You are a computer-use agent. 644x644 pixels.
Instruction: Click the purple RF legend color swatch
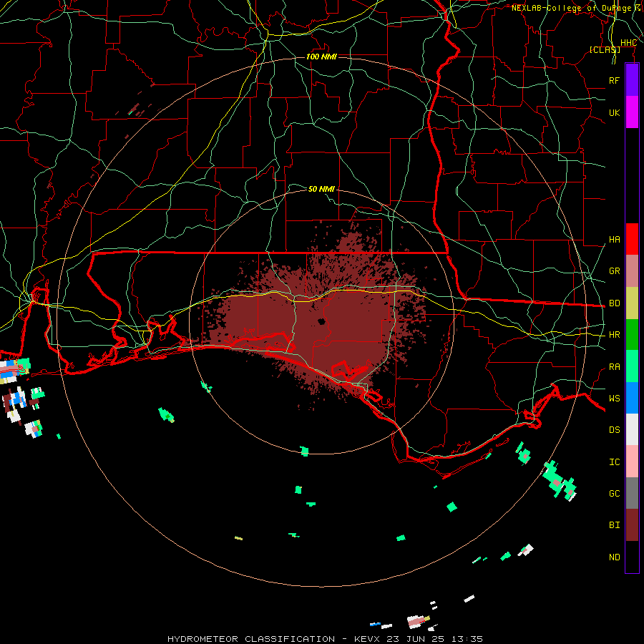click(x=632, y=80)
